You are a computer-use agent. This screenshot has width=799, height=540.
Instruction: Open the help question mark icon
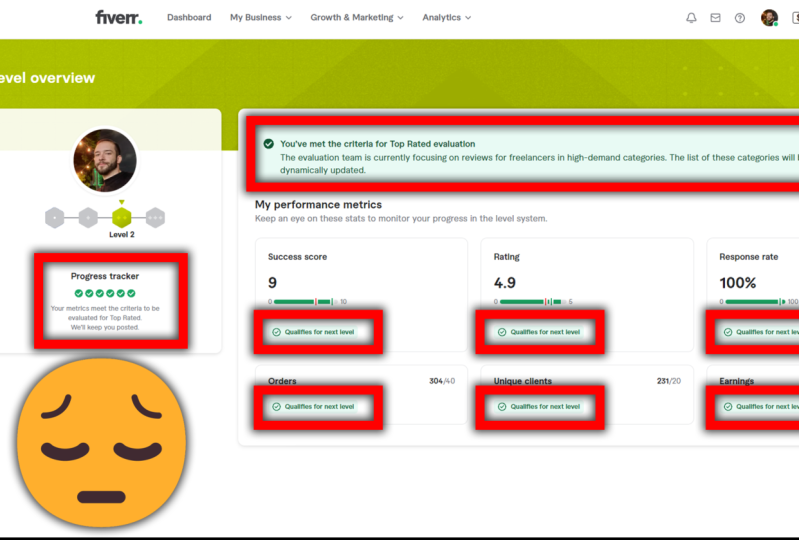click(x=740, y=18)
